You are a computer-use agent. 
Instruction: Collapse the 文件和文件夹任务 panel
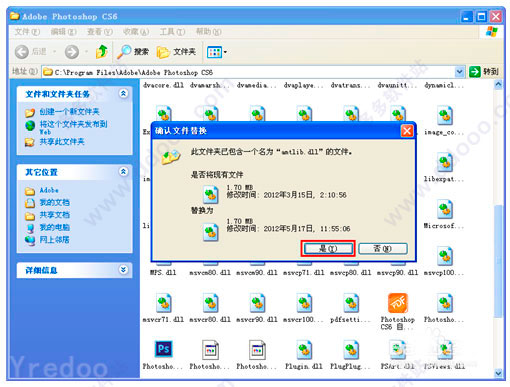(123, 94)
